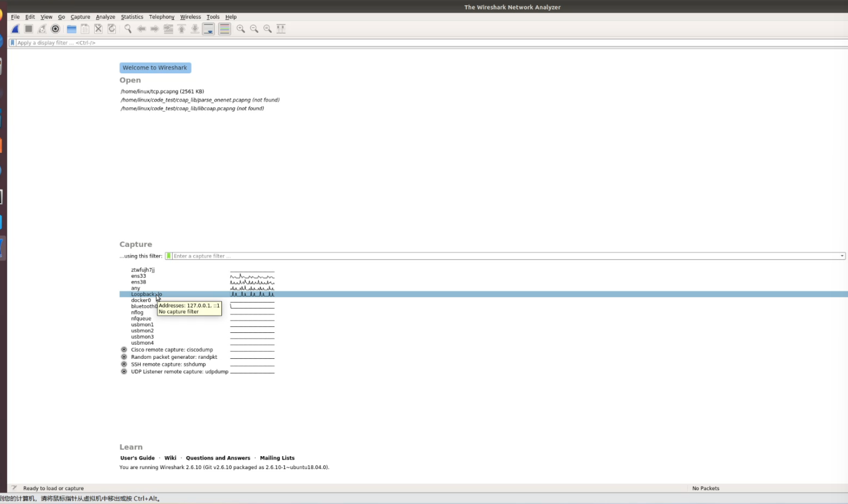Open the Edit menu
Viewport: 848px width, 504px height.
30,17
